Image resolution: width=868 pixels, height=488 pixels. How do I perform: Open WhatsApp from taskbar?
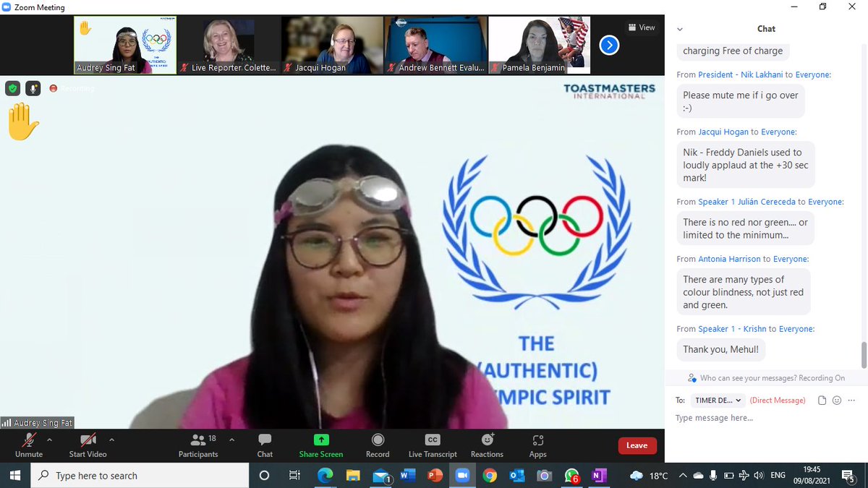click(x=571, y=476)
